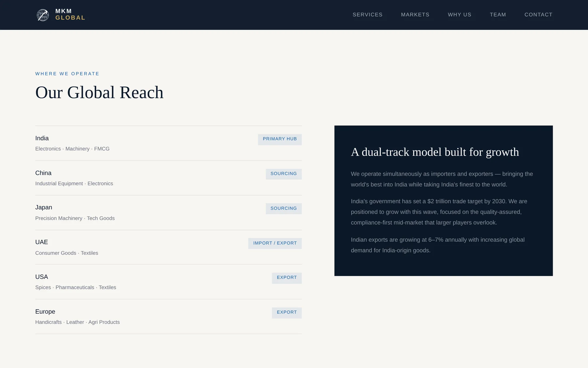
Task: Click the MKM Global globe logo icon
Action: 43,15
